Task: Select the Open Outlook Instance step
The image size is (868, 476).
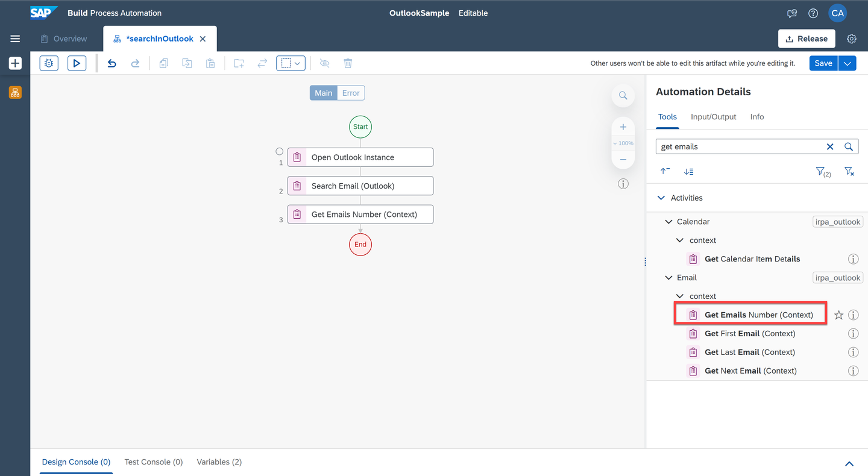Action: click(360, 157)
